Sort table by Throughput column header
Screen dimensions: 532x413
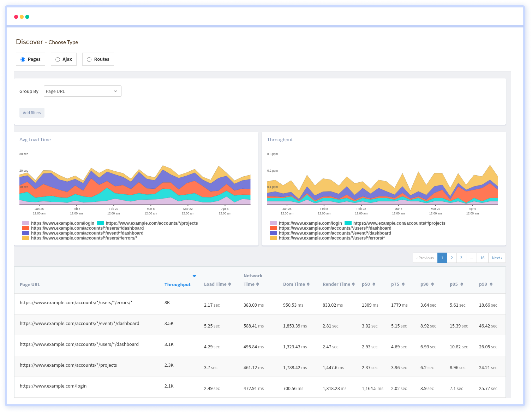177,284
